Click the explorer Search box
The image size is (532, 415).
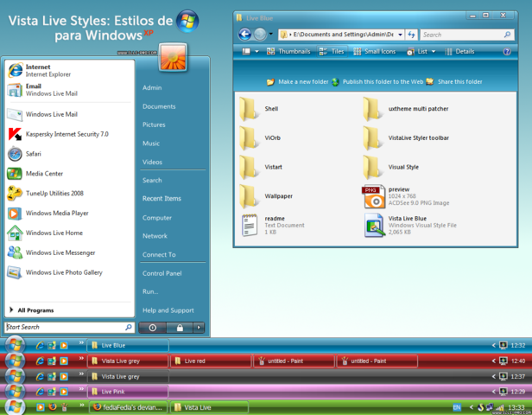coord(467,35)
